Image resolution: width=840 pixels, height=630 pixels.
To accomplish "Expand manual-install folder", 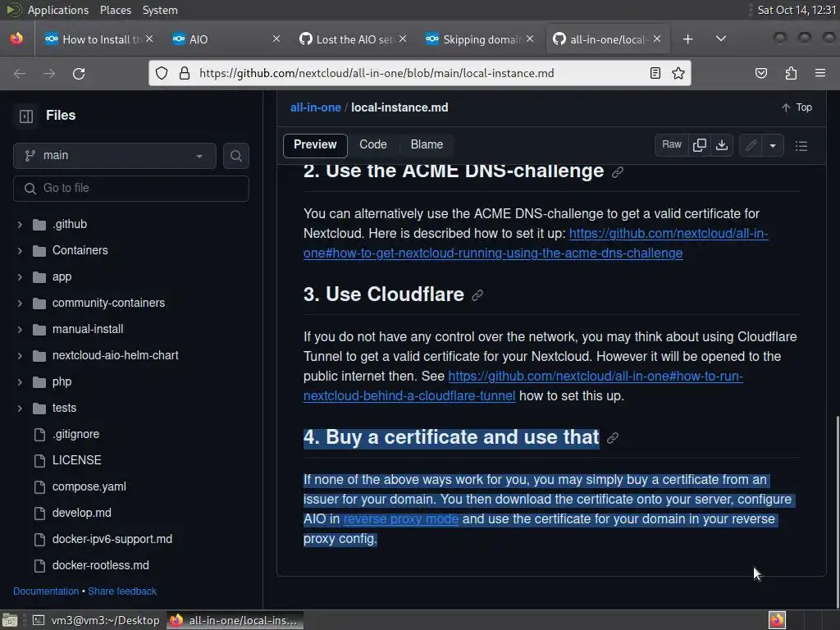I will (20, 330).
